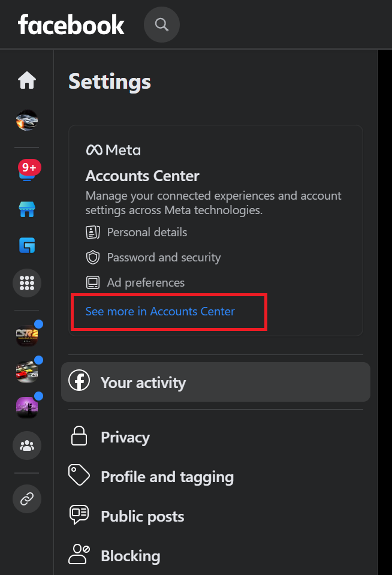Open the racing cars game shortcut
The image size is (392, 575).
[x=27, y=371]
